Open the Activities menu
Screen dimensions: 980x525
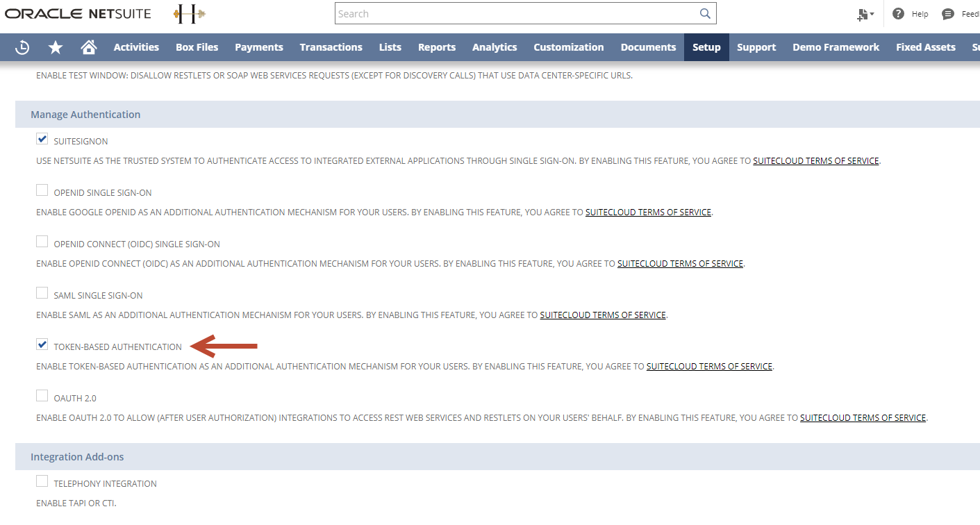[136, 47]
